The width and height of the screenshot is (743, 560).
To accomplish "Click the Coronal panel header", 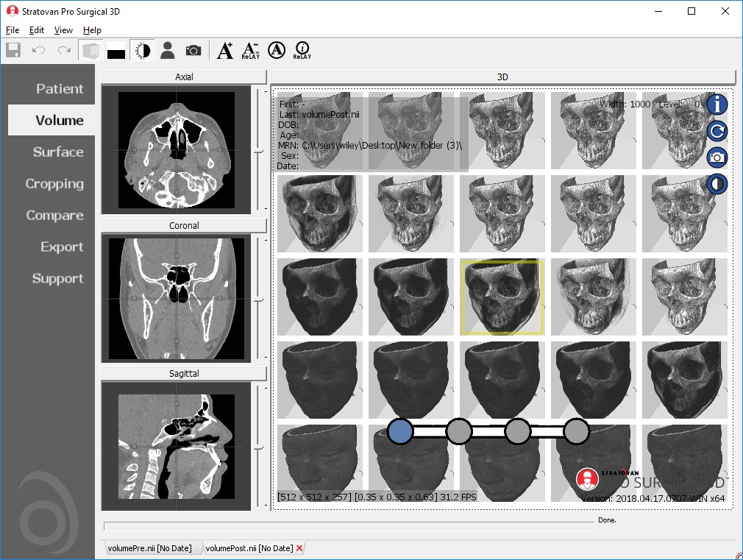I will [x=184, y=226].
